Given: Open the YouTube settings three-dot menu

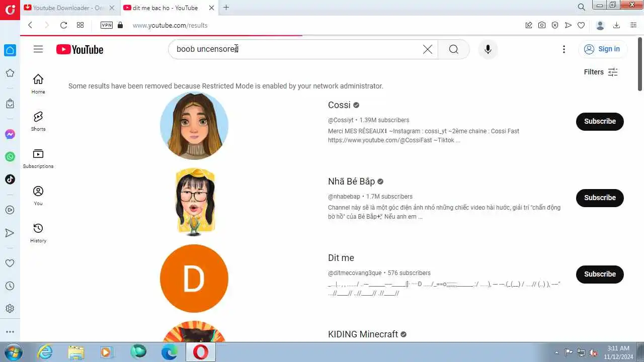Looking at the screenshot, I should [x=564, y=49].
